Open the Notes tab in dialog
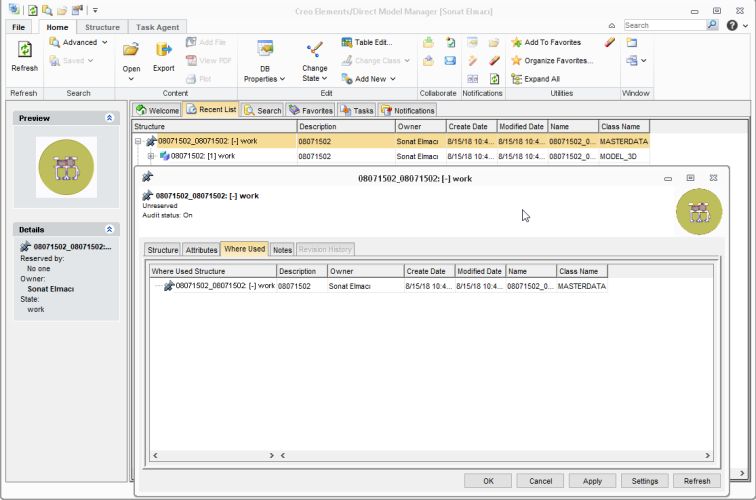This screenshot has width=756, height=500. (x=282, y=250)
